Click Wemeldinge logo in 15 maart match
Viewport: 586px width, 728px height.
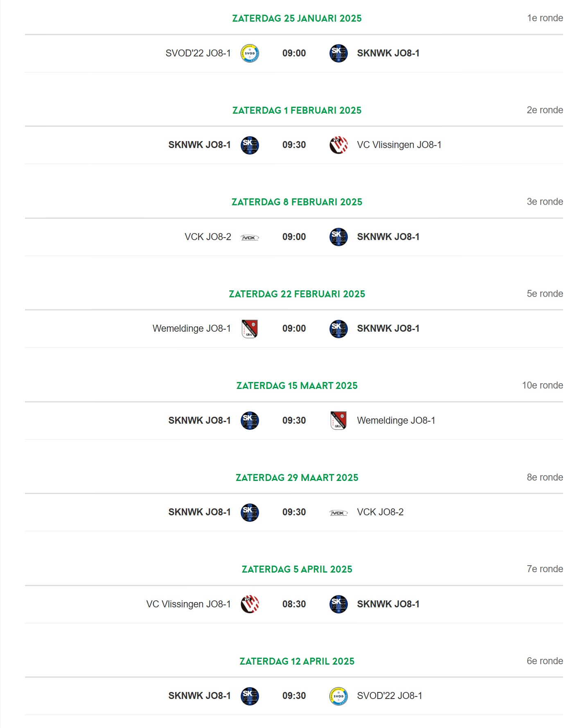point(338,420)
